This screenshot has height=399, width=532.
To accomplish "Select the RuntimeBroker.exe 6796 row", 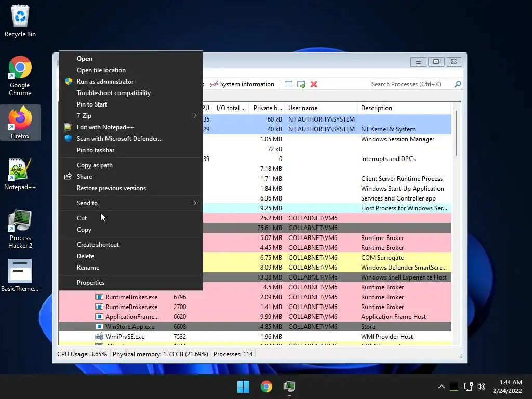I will [x=255, y=297].
